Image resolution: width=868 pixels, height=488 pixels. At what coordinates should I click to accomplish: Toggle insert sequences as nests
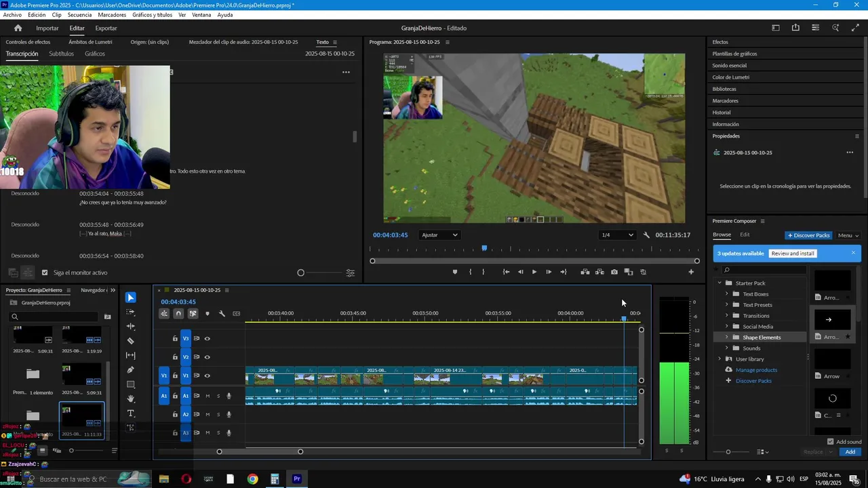pos(164,313)
